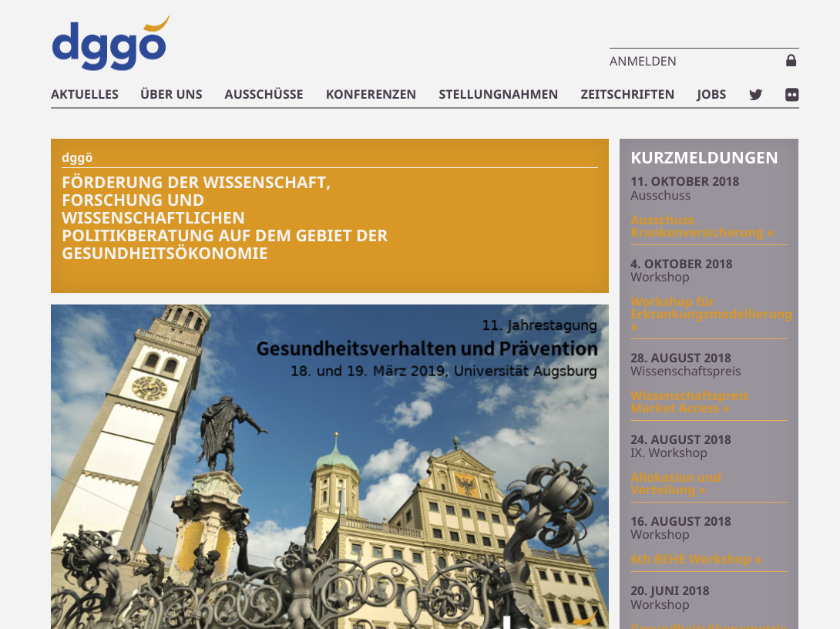The width and height of the screenshot is (840, 629).
Task: Click the Anmelden login link
Action: click(x=643, y=61)
